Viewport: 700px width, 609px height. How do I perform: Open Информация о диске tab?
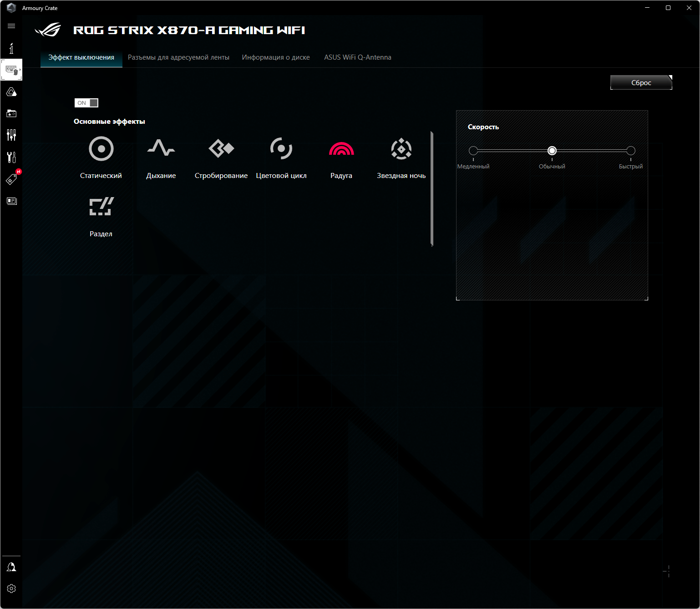tap(276, 57)
